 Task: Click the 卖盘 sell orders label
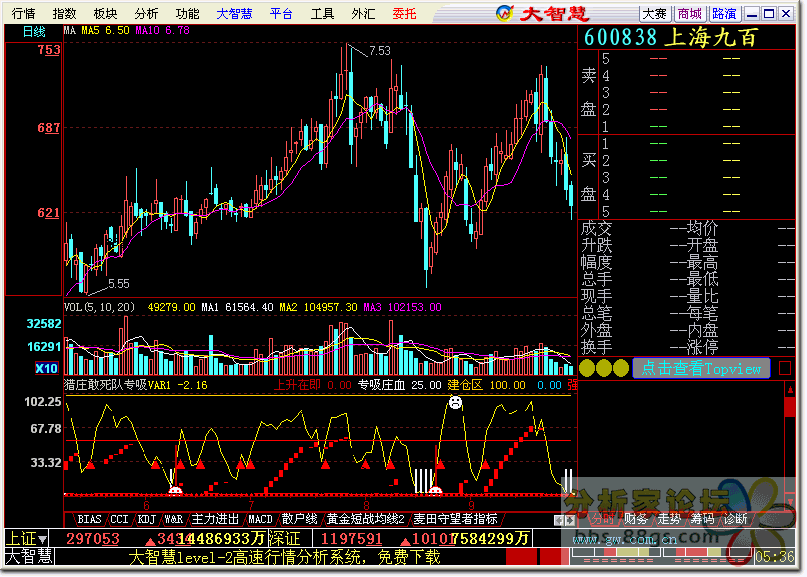tap(588, 93)
